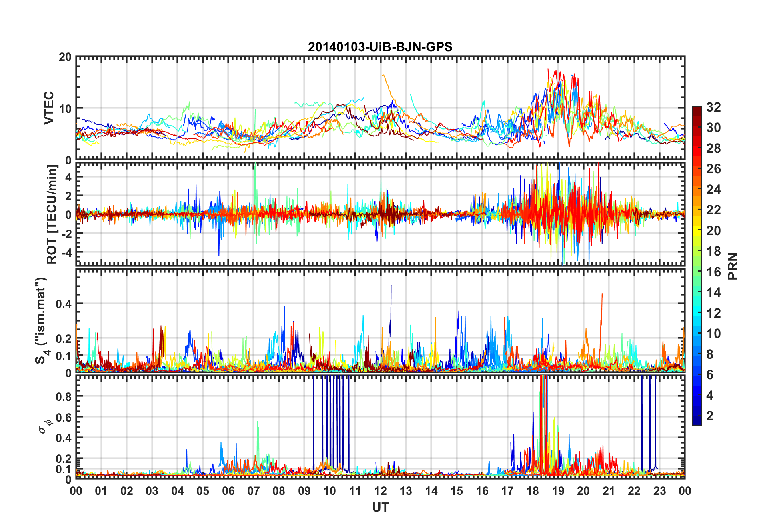This screenshot has height=532, width=761.
Task: Click the x-axis tick label 21
Action: coord(609,491)
